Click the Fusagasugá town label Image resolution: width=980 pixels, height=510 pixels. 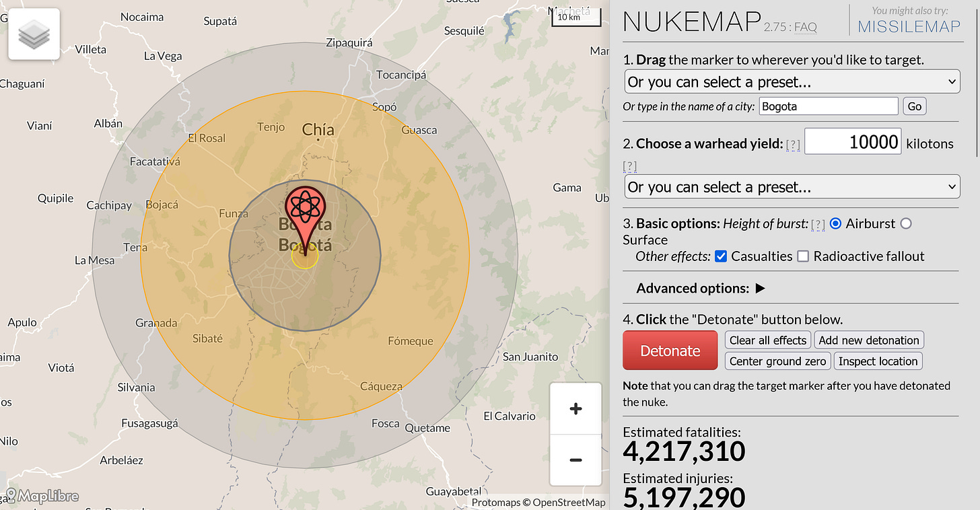tap(150, 424)
